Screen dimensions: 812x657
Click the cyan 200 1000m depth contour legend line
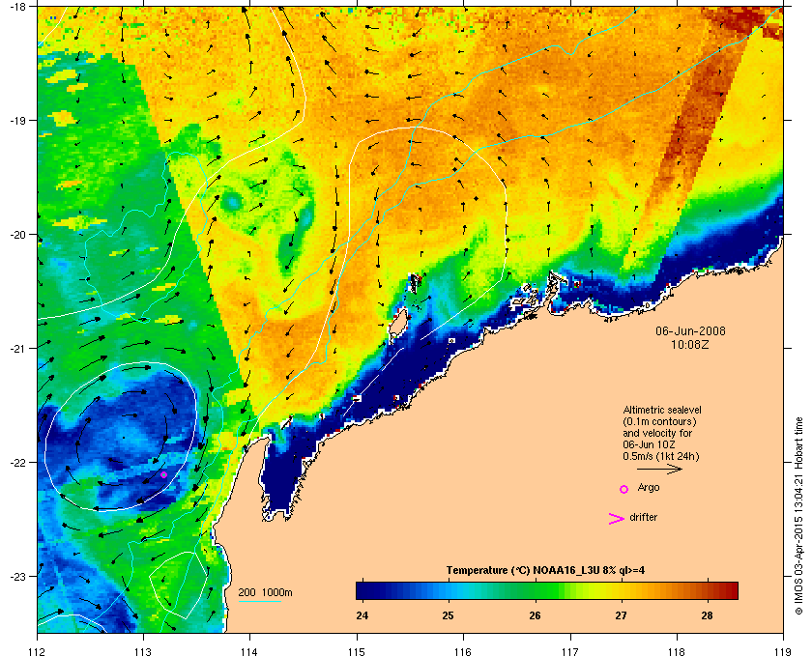pos(259,602)
